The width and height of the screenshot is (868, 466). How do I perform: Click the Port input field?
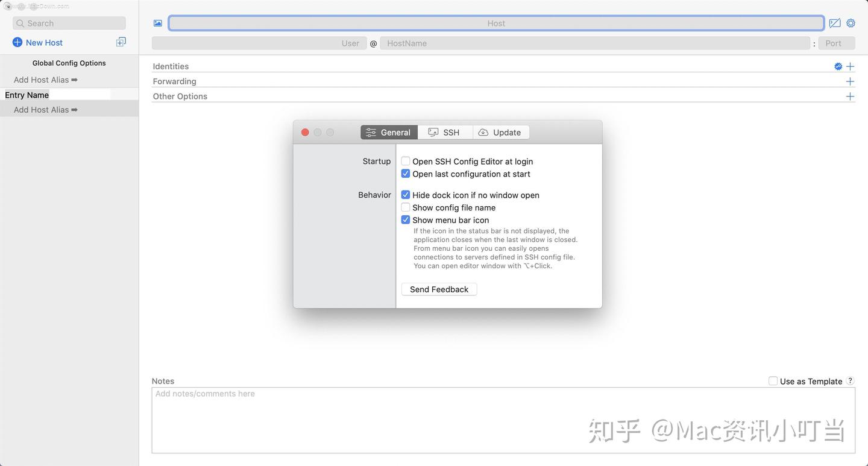(x=837, y=43)
